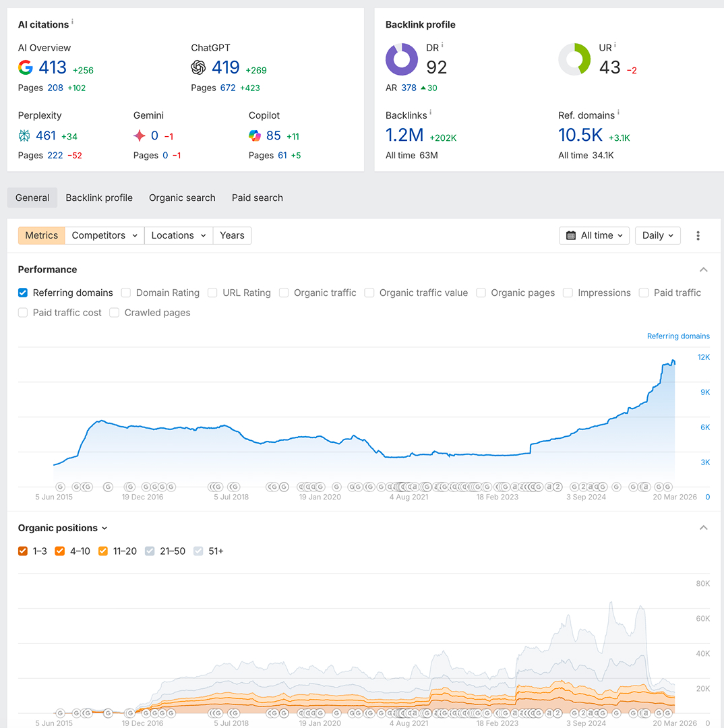Enable the Crawled pages checkbox
Image resolution: width=724 pixels, height=728 pixels.
(x=115, y=313)
